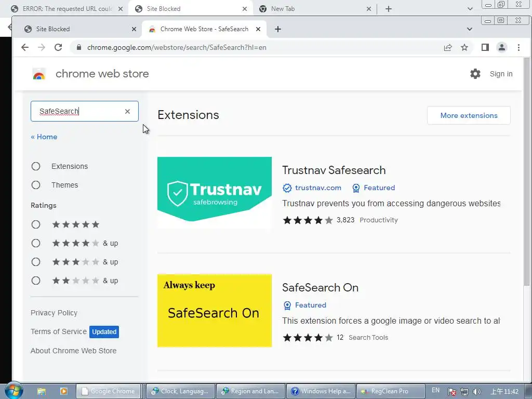
Task: Click the Trustnav Featured badge
Action: click(373, 188)
